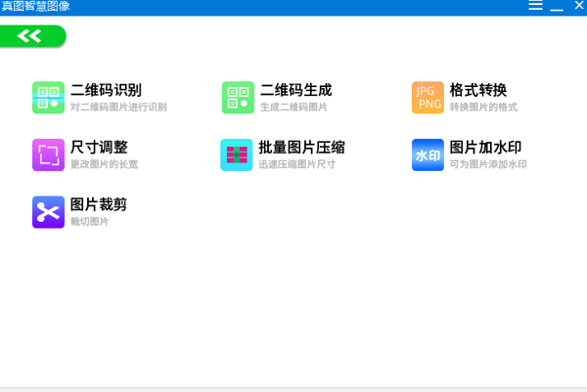
Task: Open the hamburger menu in title bar
Action: [x=535, y=7]
